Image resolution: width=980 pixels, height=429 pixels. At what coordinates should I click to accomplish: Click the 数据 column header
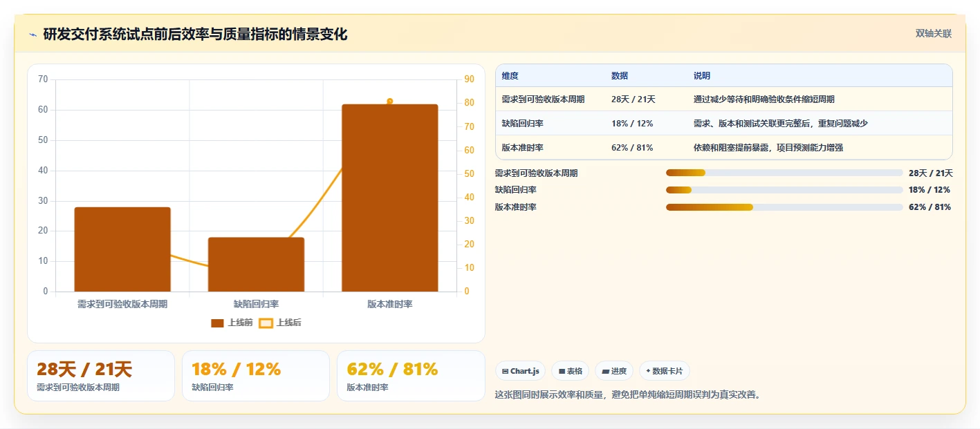620,76
